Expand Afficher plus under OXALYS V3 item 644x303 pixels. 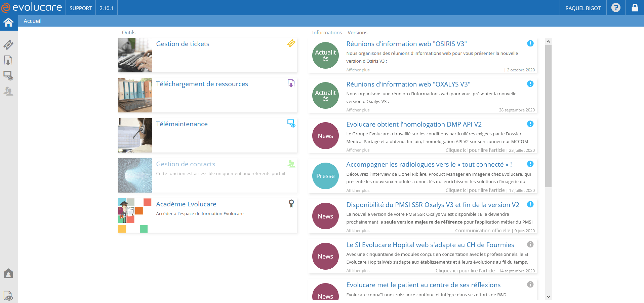tap(358, 110)
